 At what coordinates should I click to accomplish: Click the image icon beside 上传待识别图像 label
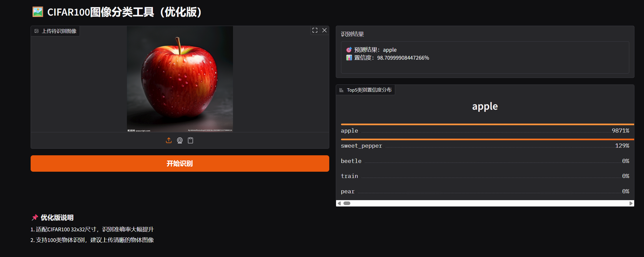pos(36,31)
